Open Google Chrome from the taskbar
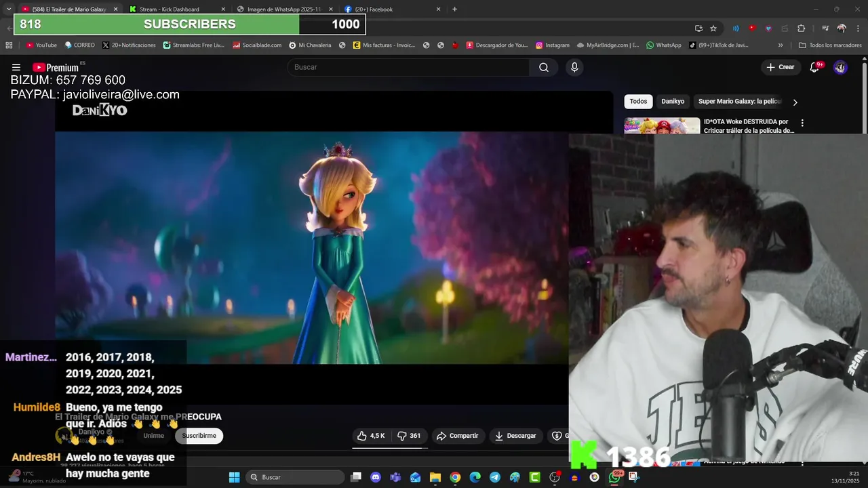The width and height of the screenshot is (868, 488). [455, 477]
